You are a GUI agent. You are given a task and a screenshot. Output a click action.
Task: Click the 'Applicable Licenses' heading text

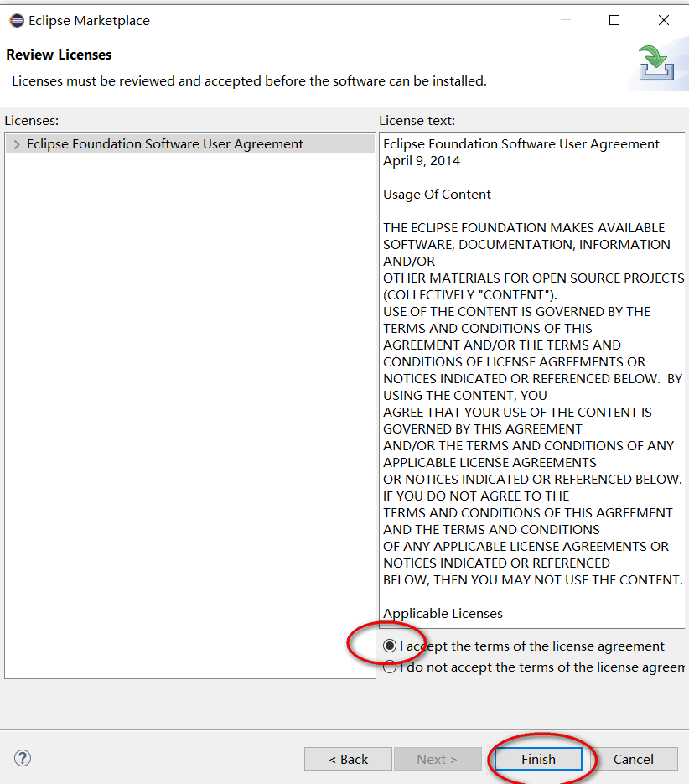pos(443,614)
